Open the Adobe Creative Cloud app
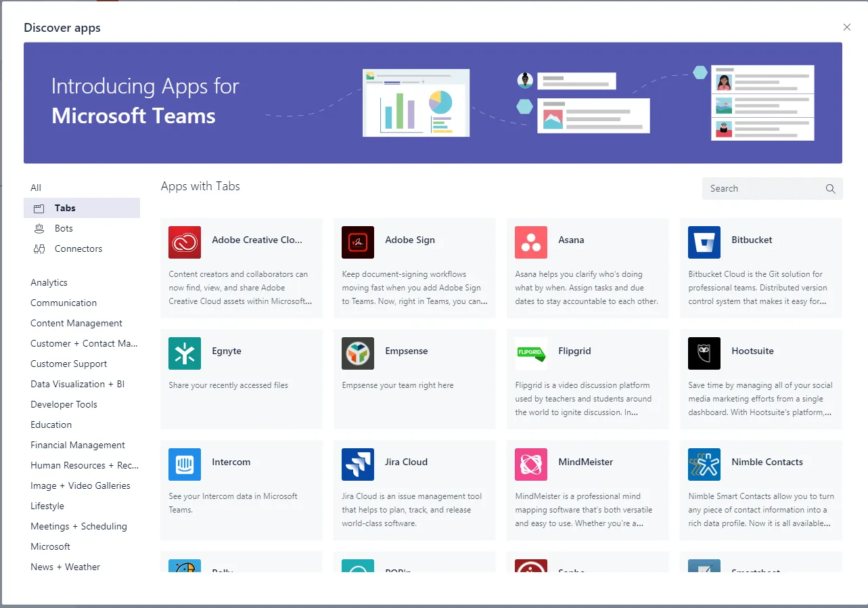The image size is (868, 608). click(185, 242)
